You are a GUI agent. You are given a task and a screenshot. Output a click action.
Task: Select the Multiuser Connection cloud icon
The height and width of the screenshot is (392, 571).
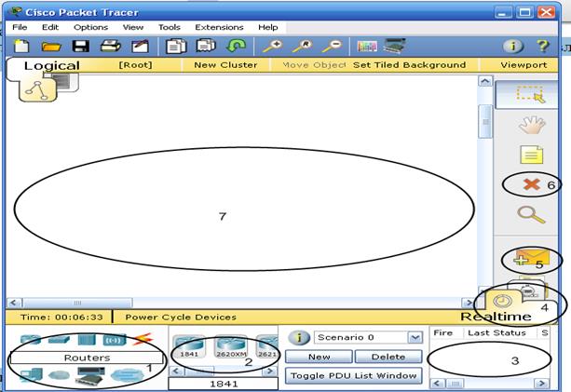(127, 375)
